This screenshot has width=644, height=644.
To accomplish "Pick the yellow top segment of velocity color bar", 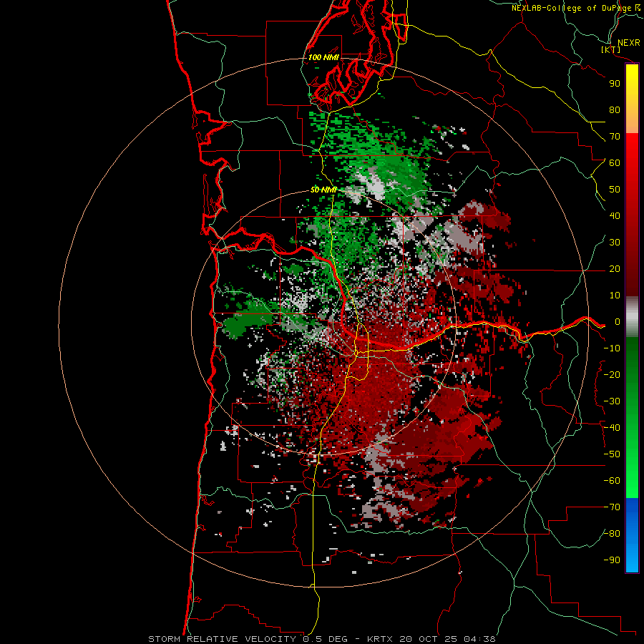I will [632, 99].
